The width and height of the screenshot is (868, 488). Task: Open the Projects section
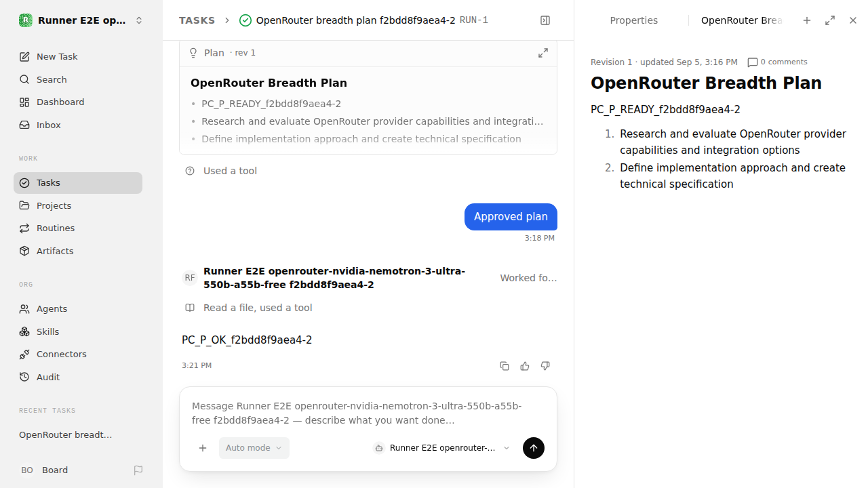coord(78,205)
